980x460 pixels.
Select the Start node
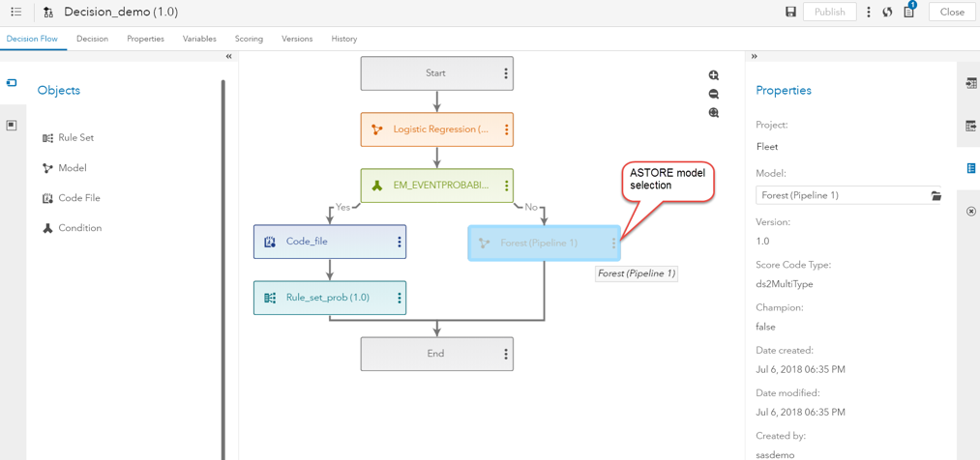tap(437, 73)
